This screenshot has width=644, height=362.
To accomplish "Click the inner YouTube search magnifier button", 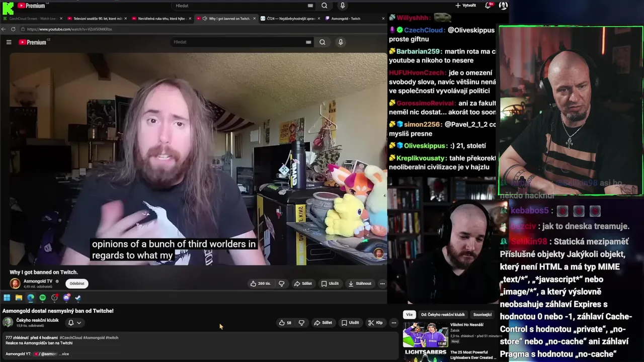I will pyautogui.click(x=323, y=42).
